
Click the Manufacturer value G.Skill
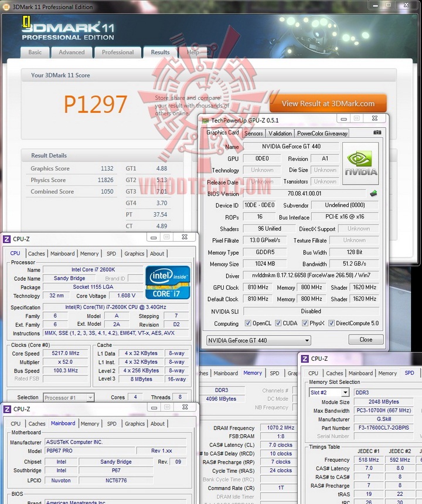click(x=383, y=419)
